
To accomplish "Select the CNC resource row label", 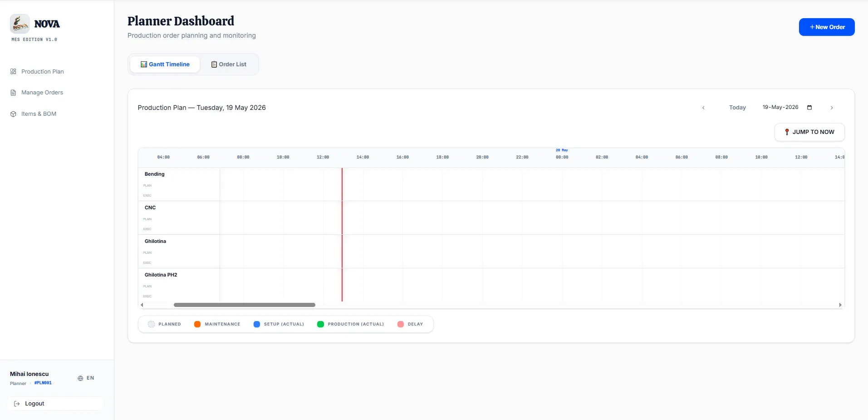I will point(150,208).
